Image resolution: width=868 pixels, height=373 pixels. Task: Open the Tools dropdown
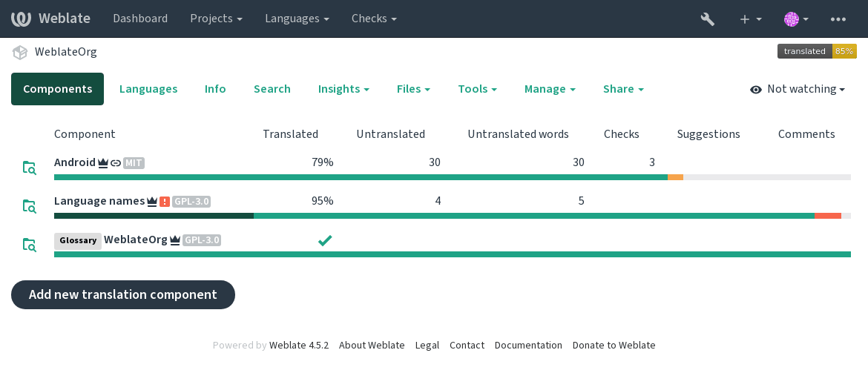(477, 89)
